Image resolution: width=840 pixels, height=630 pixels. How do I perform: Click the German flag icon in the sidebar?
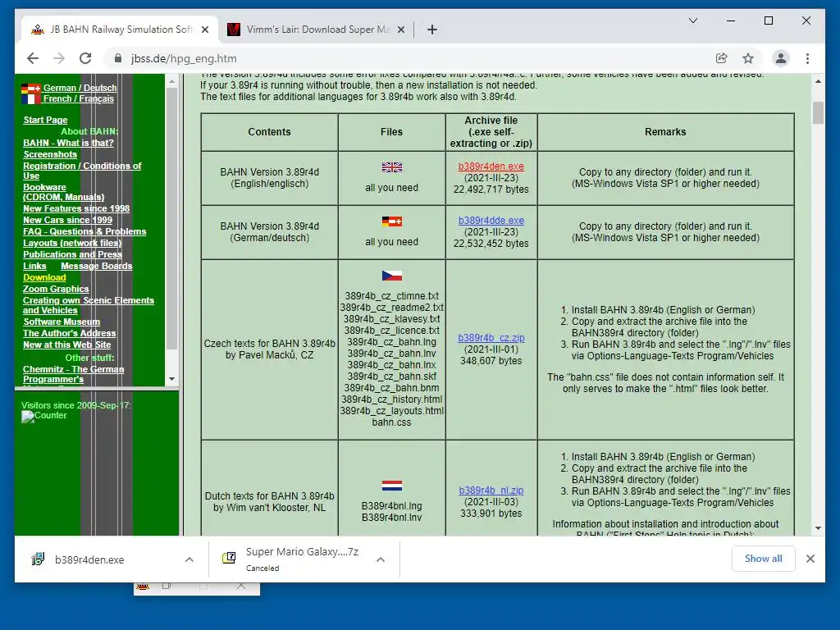coord(31,89)
